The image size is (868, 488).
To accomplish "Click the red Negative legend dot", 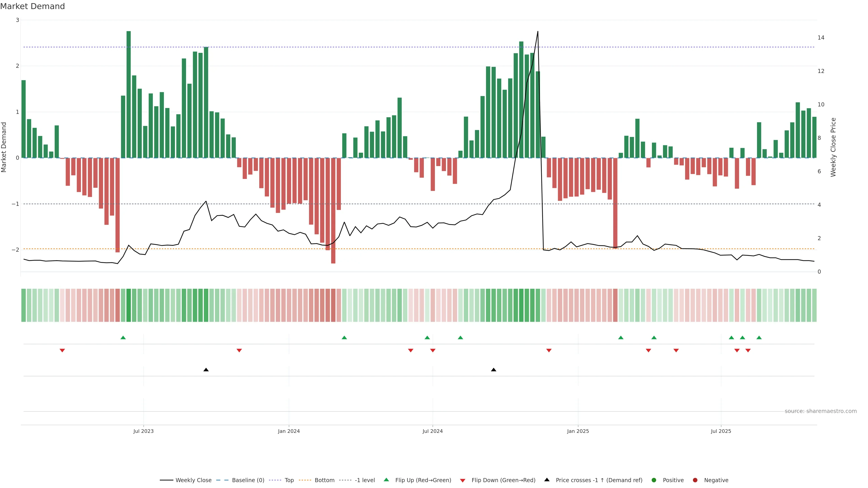I will click(x=695, y=480).
